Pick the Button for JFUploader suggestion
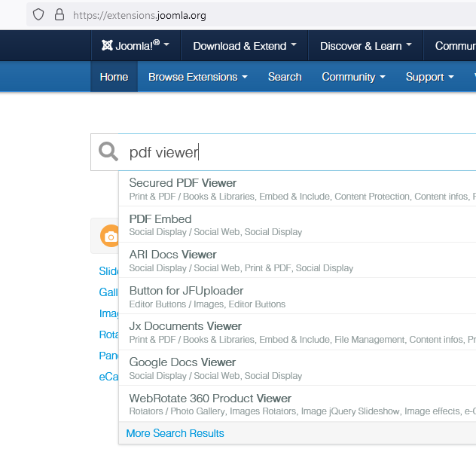The width and height of the screenshot is (476, 449). (186, 291)
